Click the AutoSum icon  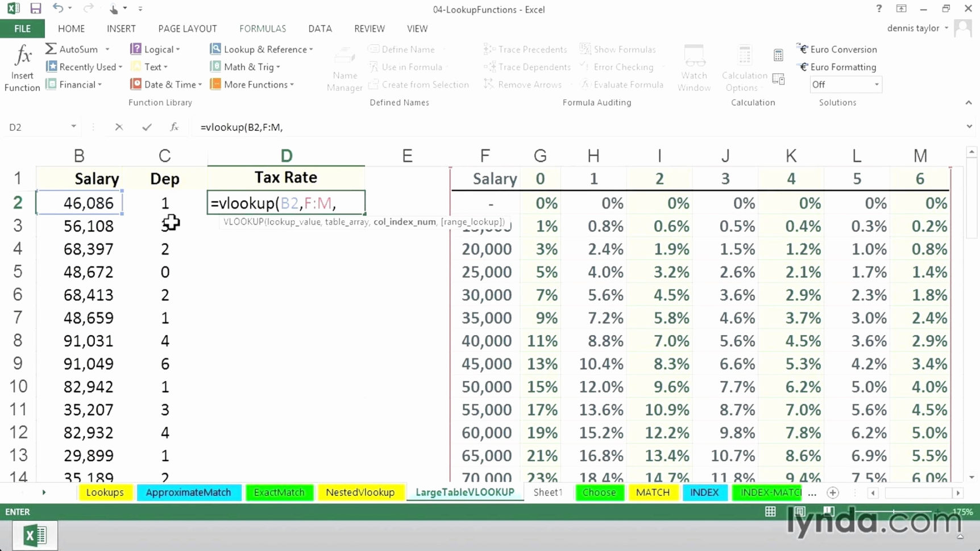point(50,49)
